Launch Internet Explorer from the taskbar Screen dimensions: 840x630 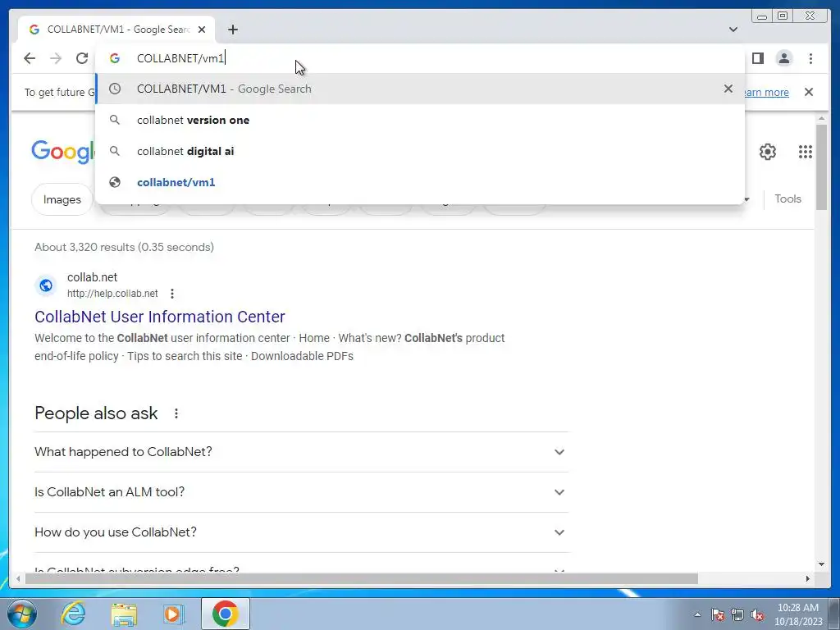pyautogui.click(x=73, y=614)
